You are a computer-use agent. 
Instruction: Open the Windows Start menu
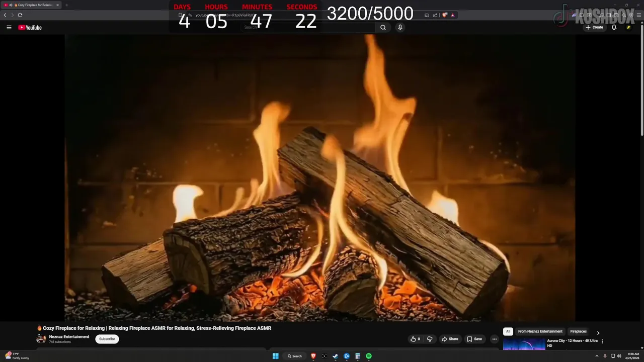(x=275, y=356)
